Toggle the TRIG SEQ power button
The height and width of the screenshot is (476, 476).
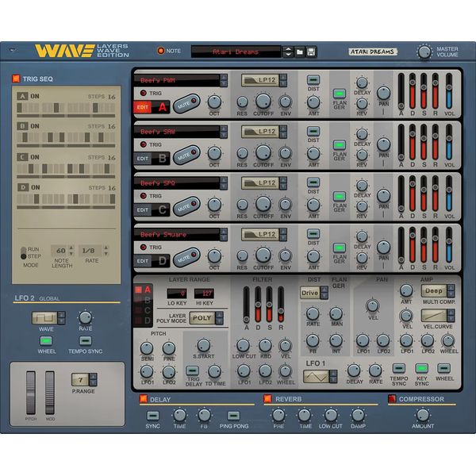[x=16, y=79]
